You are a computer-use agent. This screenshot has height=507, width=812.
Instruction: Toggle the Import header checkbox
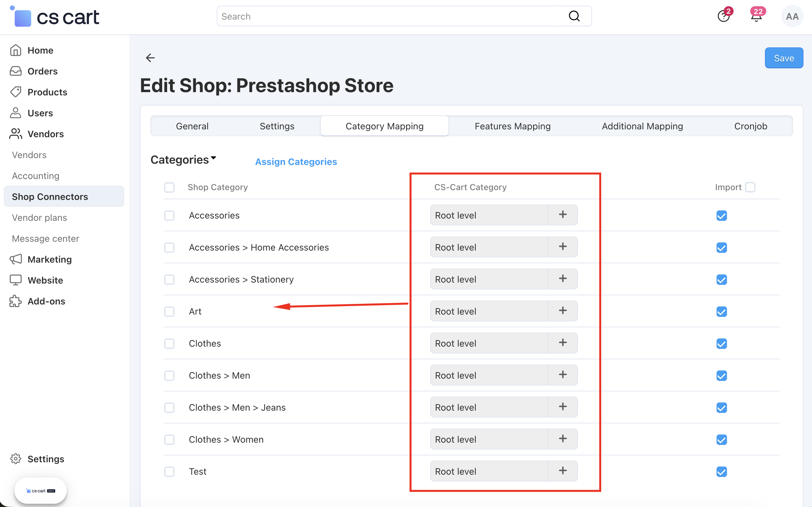[x=750, y=187]
